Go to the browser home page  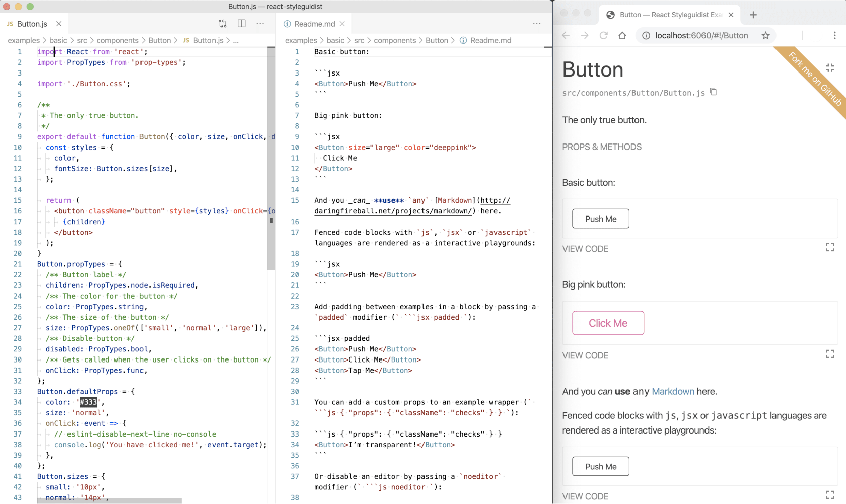tap(622, 35)
